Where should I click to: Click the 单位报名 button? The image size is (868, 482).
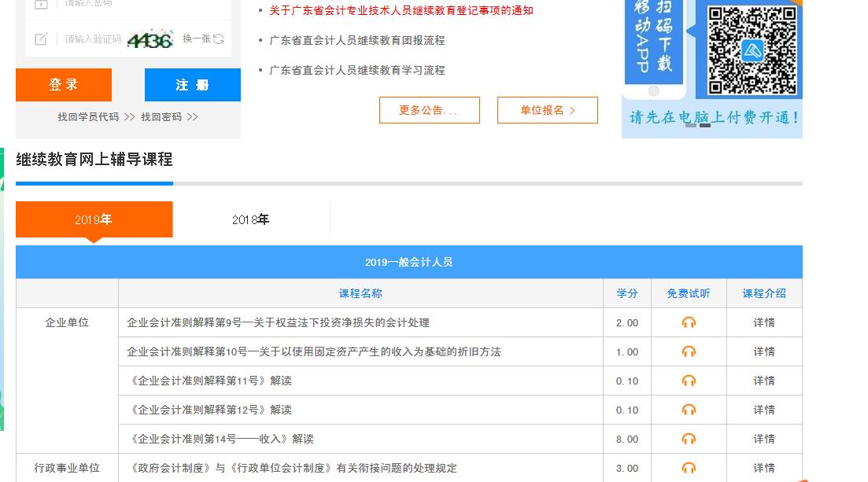point(547,110)
